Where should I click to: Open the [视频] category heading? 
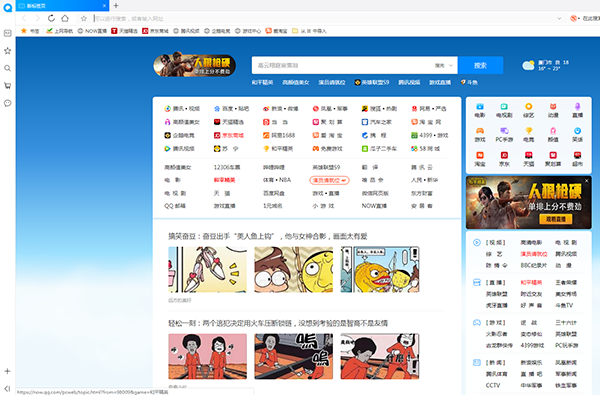click(x=496, y=242)
